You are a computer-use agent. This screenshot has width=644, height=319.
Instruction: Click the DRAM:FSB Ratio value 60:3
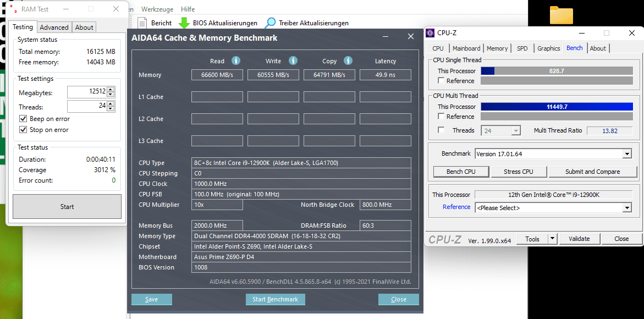(386, 226)
